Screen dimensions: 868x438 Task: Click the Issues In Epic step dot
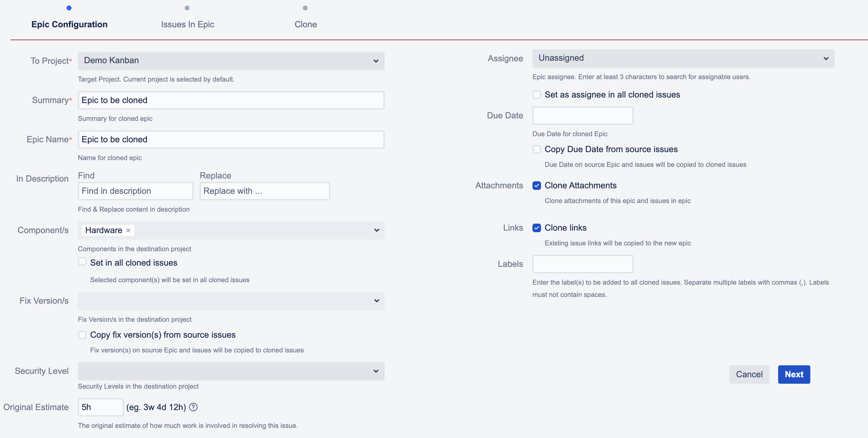point(187,8)
